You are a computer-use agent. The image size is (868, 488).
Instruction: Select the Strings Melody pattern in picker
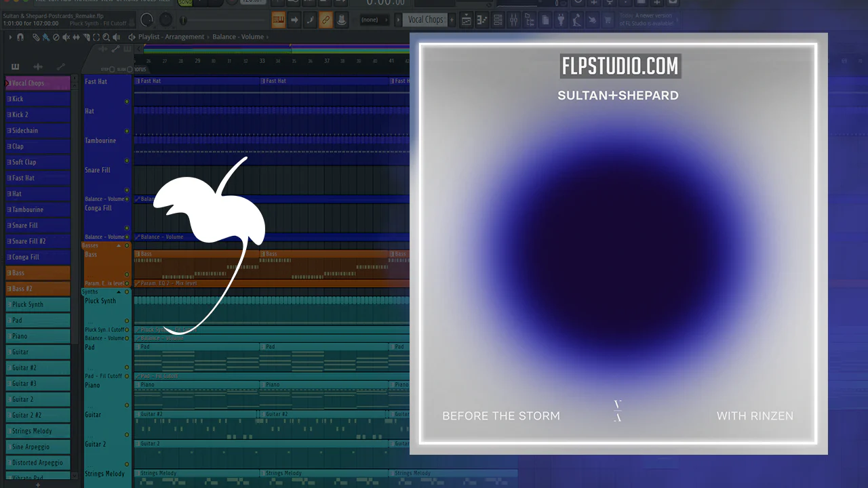click(38, 431)
